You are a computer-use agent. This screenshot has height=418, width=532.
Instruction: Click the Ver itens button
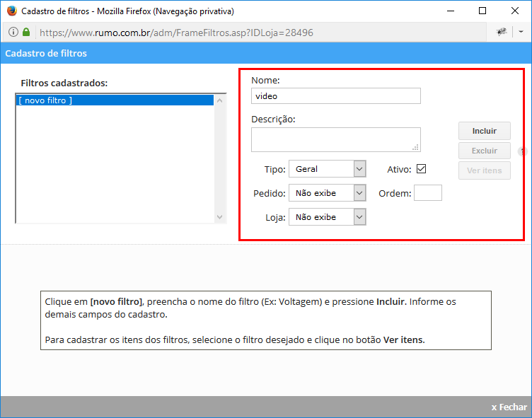(485, 170)
